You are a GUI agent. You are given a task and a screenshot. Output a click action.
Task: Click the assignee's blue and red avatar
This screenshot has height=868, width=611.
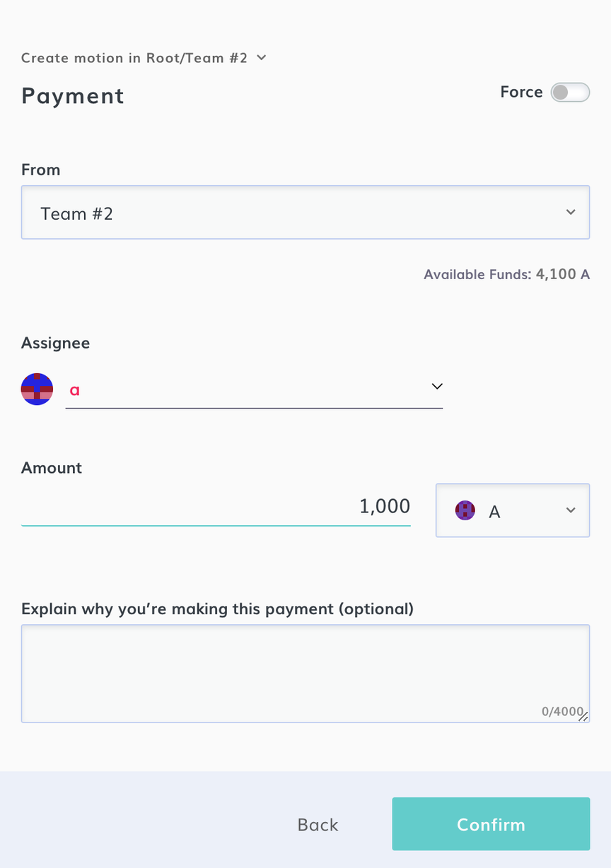37,389
